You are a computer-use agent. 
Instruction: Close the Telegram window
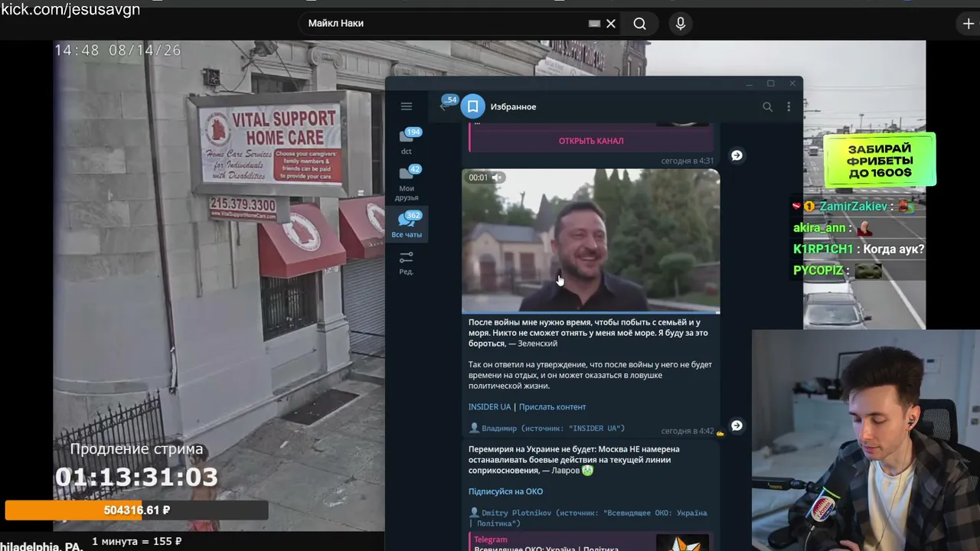[792, 83]
